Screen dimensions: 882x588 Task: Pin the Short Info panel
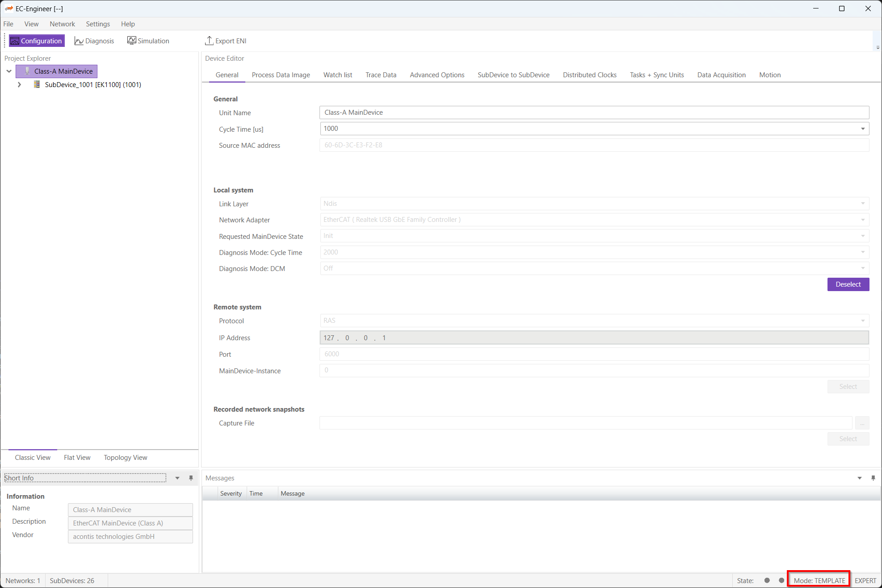[x=191, y=478]
